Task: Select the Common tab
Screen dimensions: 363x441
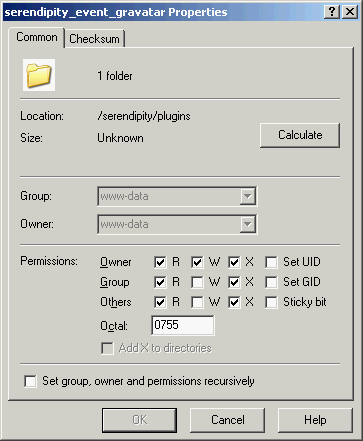Action: tap(36, 37)
